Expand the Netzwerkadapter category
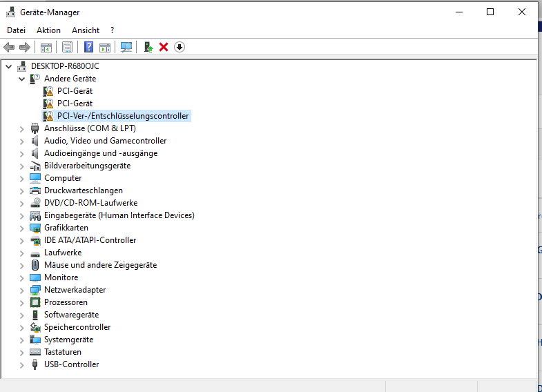This screenshot has width=542, height=392. coord(22,291)
